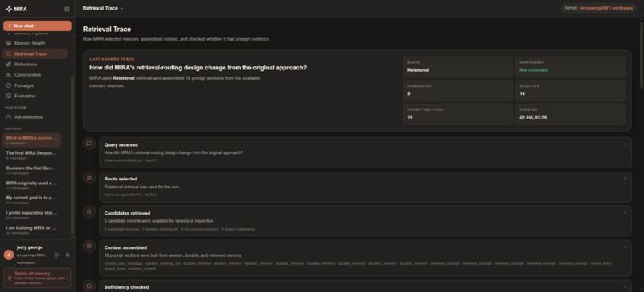Screen dimensions: 644x292
Task: Click the GitHub workspace badge
Action: [x=598, y=8]
